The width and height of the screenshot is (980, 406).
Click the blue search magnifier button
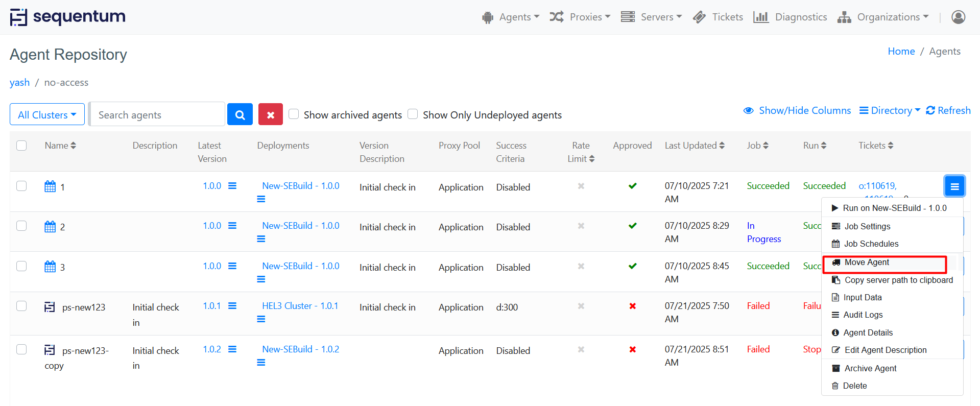click(240, 114)
